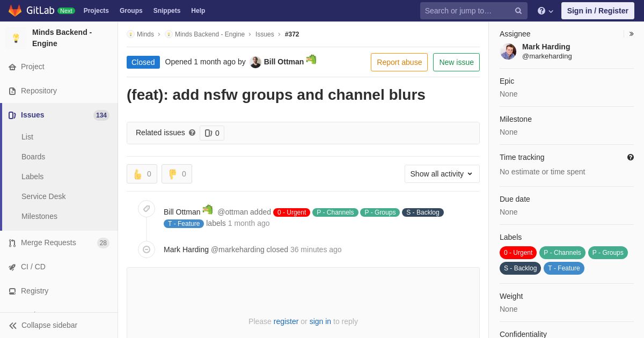Open the Projects menu
644x338 pixels.
pos(96,11)
